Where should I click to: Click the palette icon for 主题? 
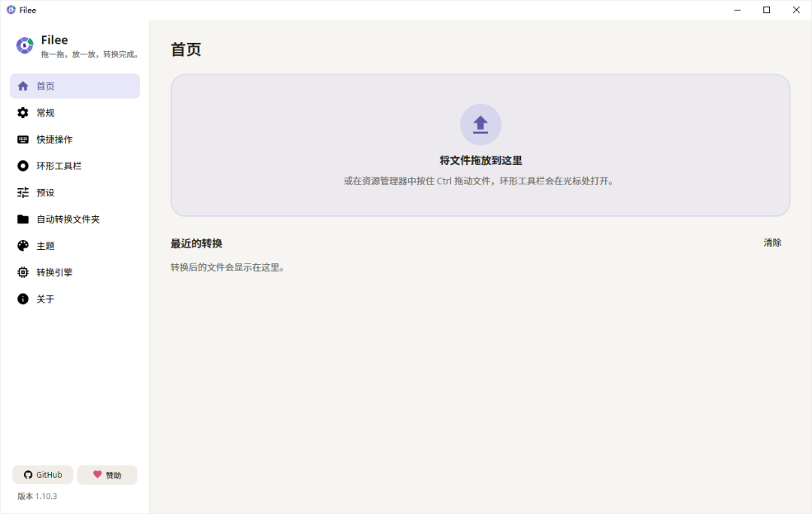click(x=23, y=245)
